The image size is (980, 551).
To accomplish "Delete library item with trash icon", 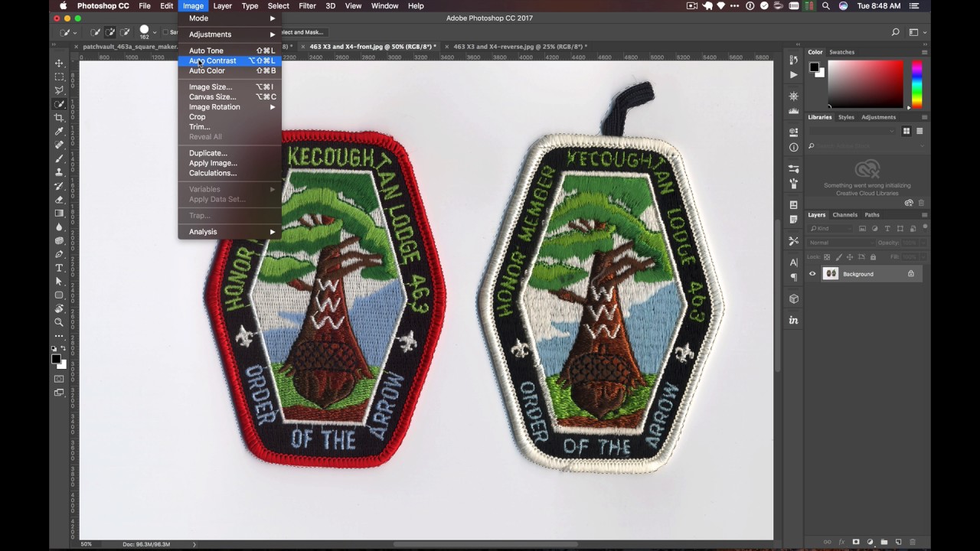I will coord(921,203).
